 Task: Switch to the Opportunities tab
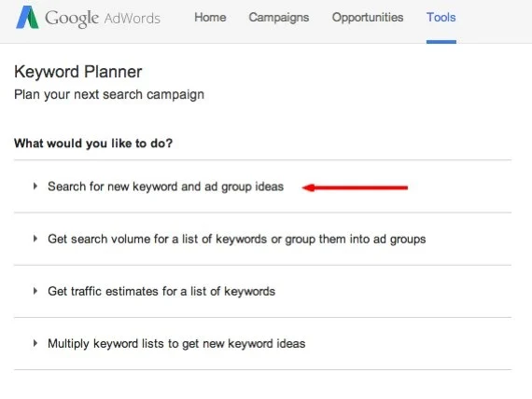point(368,18)
